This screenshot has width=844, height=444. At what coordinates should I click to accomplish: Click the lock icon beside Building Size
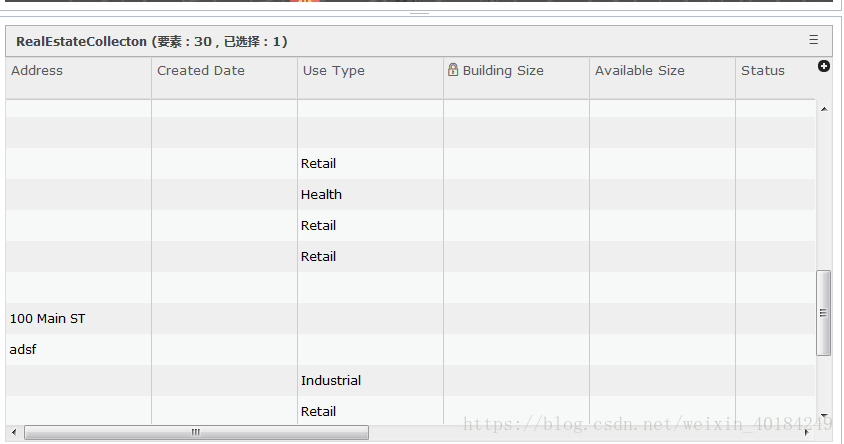coord(453,70)
